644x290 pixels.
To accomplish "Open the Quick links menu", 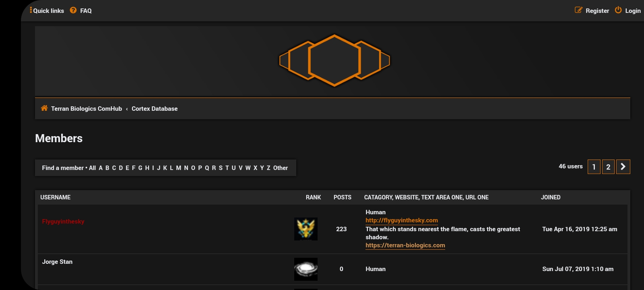I will 47,11.
